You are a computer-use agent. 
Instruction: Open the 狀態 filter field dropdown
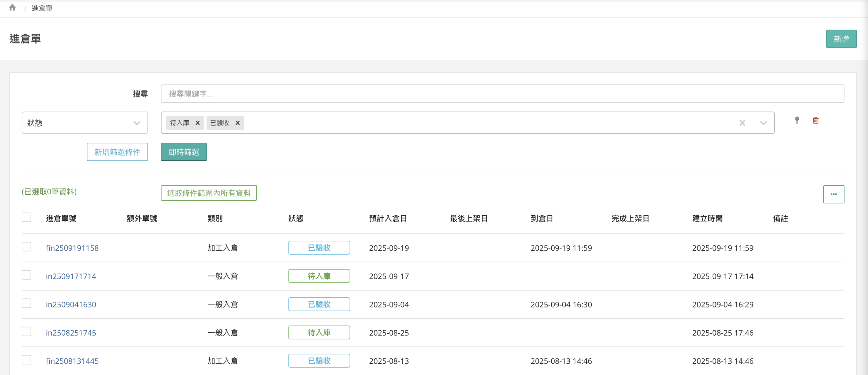85,123
